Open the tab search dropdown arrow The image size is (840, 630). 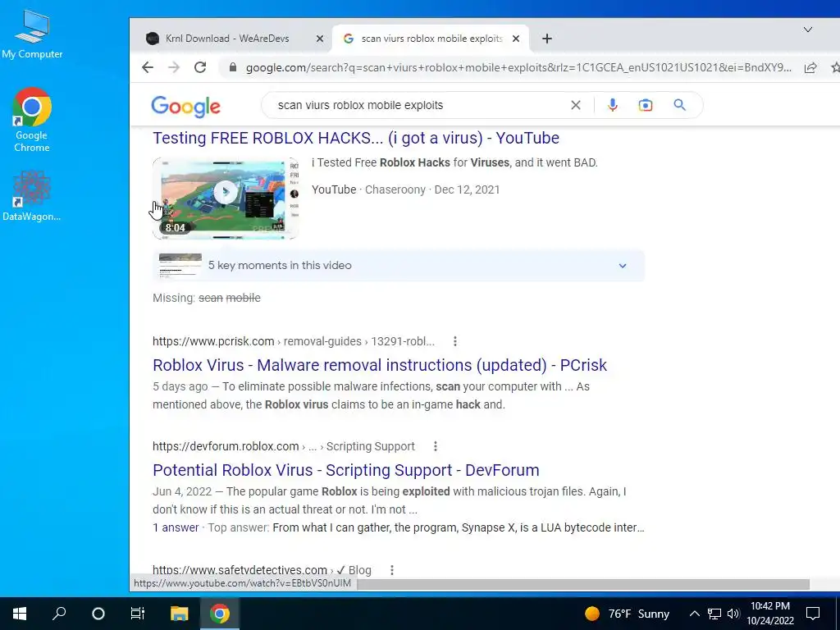click(x=808, y=30)
